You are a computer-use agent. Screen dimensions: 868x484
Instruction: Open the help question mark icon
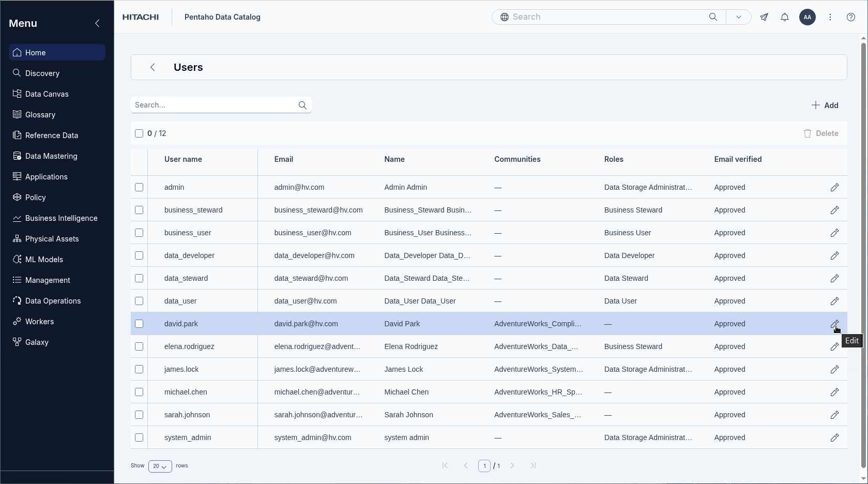click(x=850, y=17)
